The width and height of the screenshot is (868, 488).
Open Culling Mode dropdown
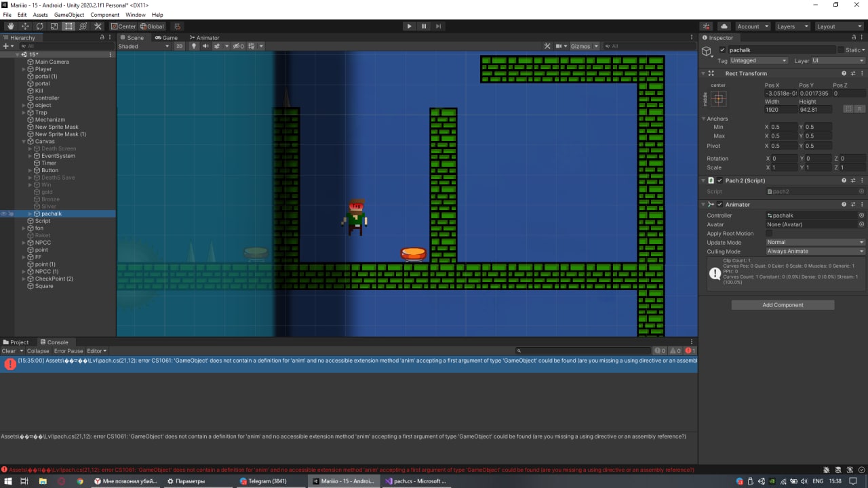pos(816,251)
